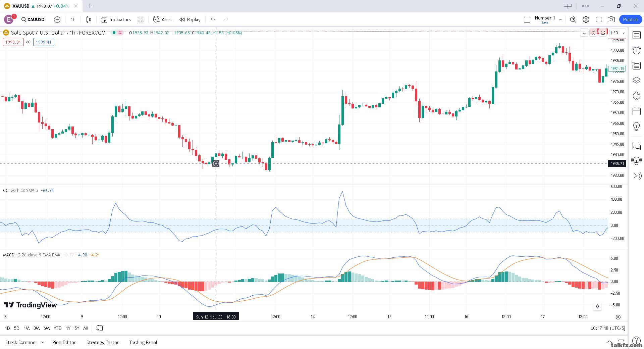Select the 5Y date range
644x349 pixels.
tap(77, 328)
